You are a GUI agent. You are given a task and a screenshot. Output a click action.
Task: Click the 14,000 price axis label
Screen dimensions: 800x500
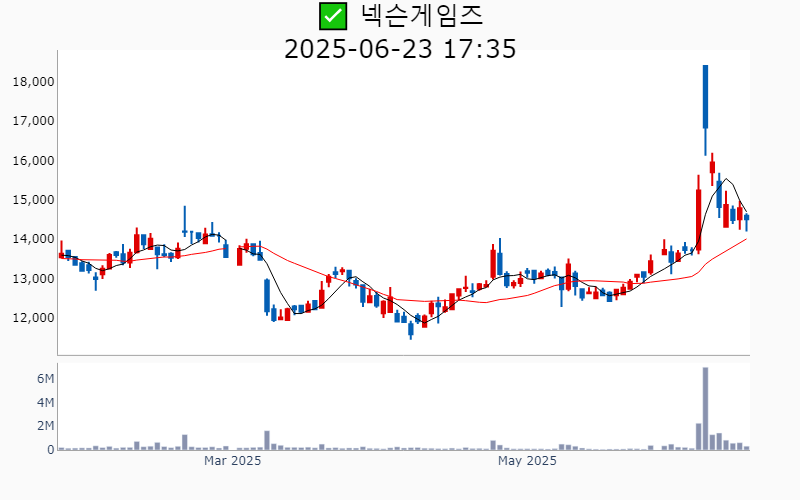(x=34, y=239)
